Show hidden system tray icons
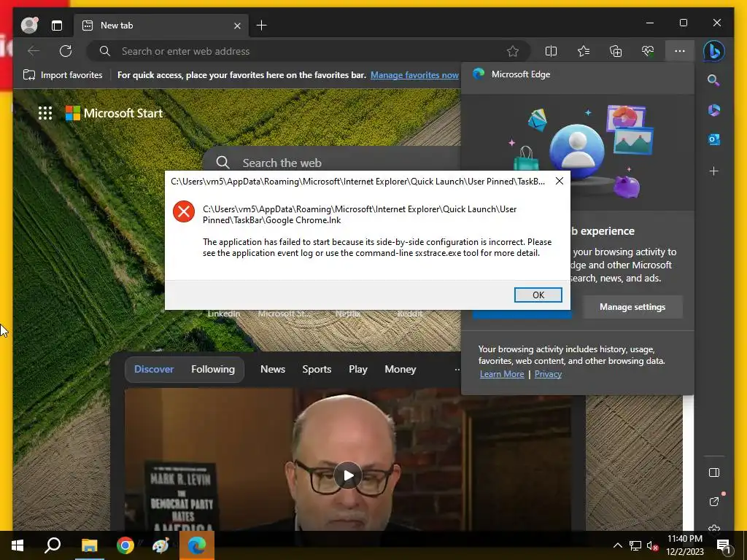 [617, 545]
